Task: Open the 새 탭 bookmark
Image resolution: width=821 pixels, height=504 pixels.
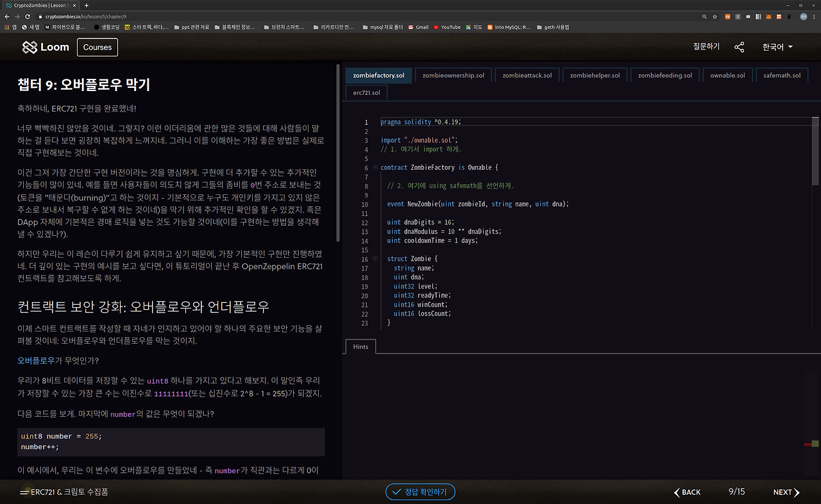Action: click(31, 27)
